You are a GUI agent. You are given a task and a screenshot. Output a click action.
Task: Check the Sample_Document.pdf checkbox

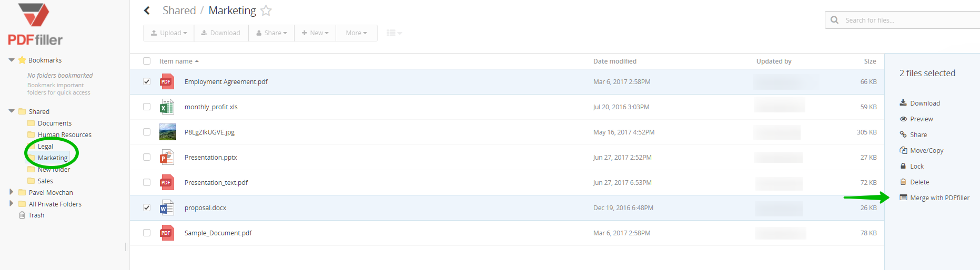(147, 233)
